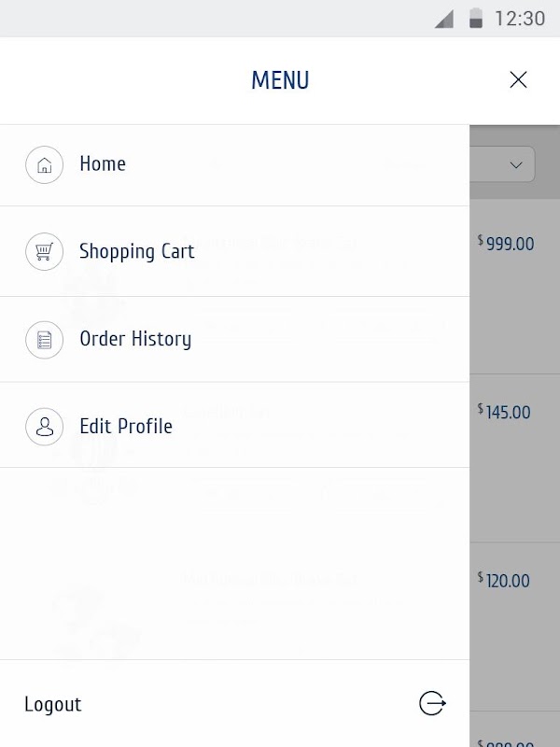Click the Order History list icon

pyautogui.click(x=44, y=339)
